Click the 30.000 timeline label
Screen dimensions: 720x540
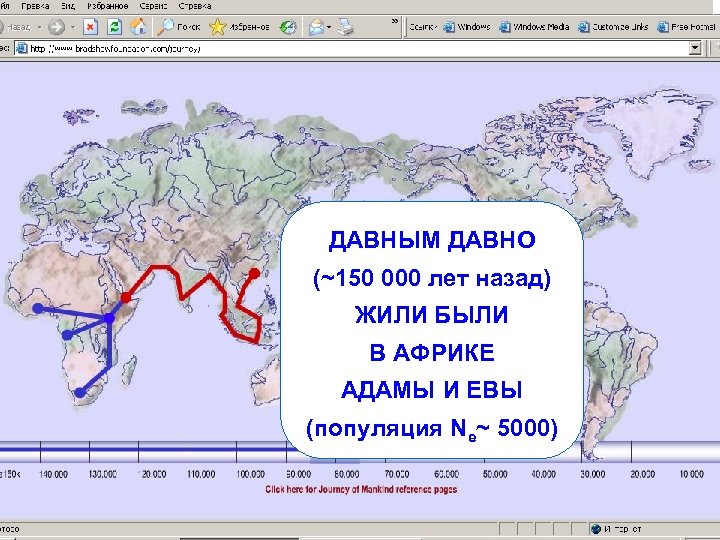(x=593, y=474)
